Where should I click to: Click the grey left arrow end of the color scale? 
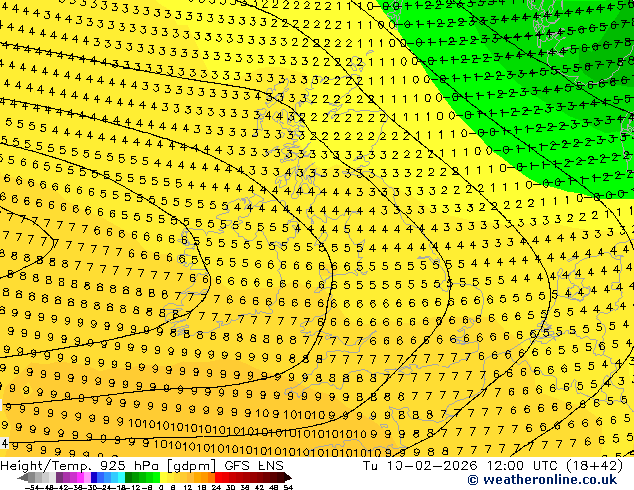click(23, 478)
